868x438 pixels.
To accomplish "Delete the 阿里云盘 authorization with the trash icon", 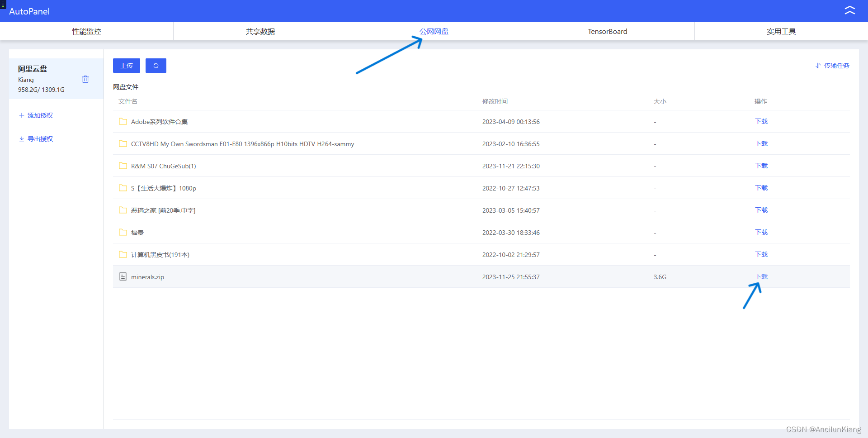I will 85,79.
